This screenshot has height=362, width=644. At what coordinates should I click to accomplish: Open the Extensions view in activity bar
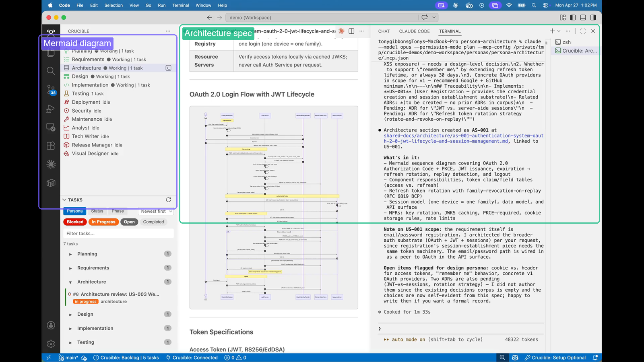coord(51,146)
